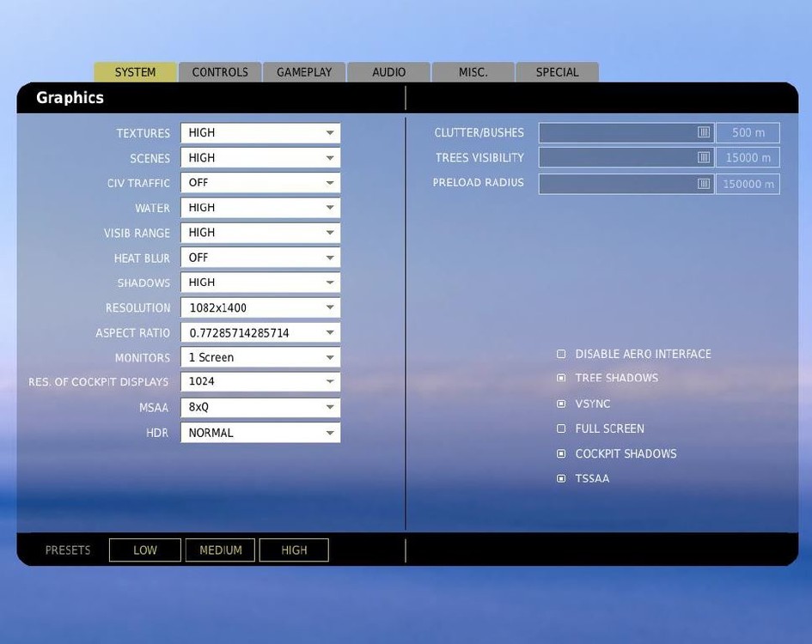Image resolution: width=812 pixels, height=644 pixels.
Task: Click the TREES VISIBILITY 15000 m value field
Action: [748, 157]
